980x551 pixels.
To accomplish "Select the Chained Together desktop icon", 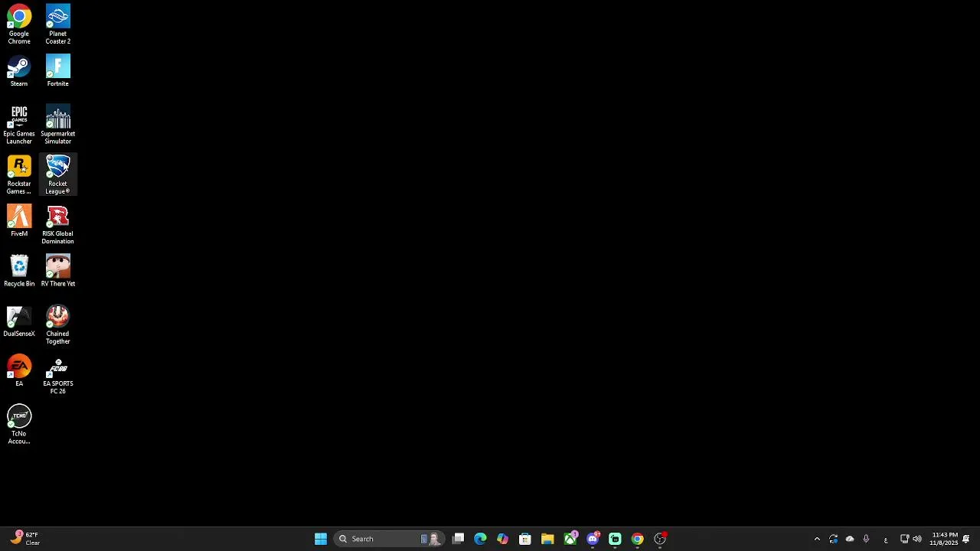I will coord(57,325).
